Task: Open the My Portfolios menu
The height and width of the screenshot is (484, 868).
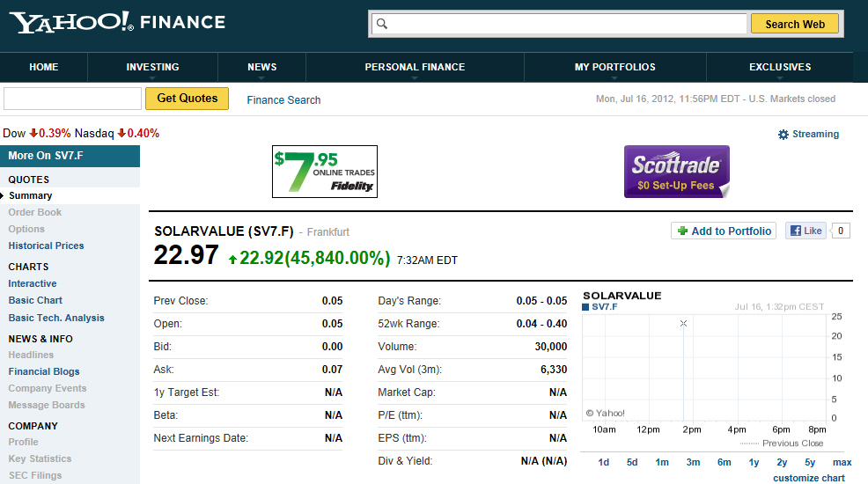Action: coord(614,67)
